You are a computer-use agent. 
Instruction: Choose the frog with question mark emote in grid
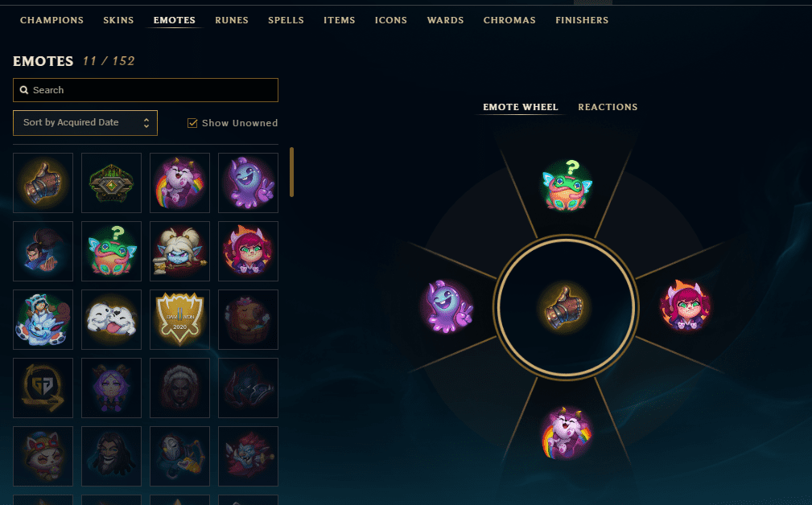(111, 251)
